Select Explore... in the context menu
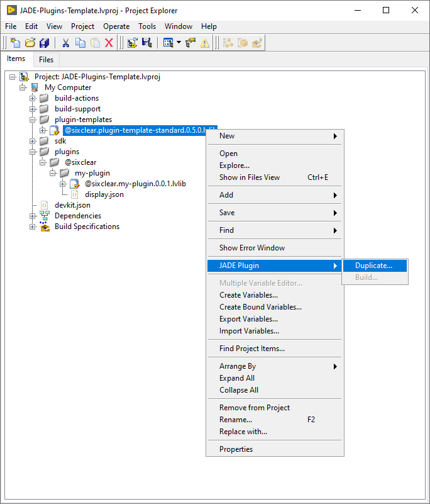The width and height of the screenshot is (430, 504). (275, 165)
